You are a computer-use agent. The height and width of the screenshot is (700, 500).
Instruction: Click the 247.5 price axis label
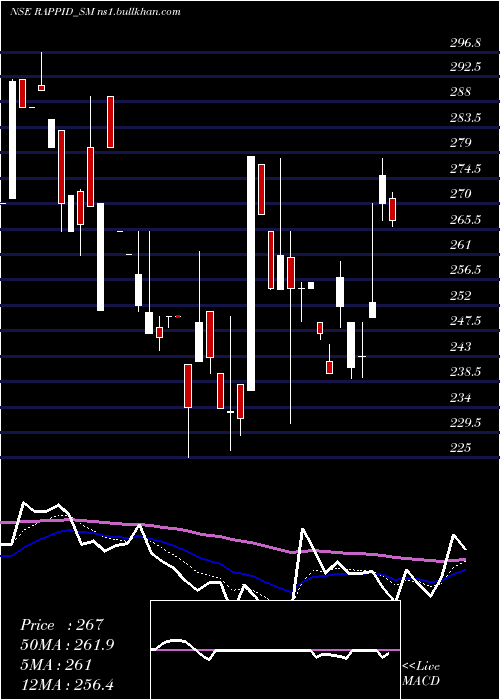pyautogui.click(x=465, y=321)
